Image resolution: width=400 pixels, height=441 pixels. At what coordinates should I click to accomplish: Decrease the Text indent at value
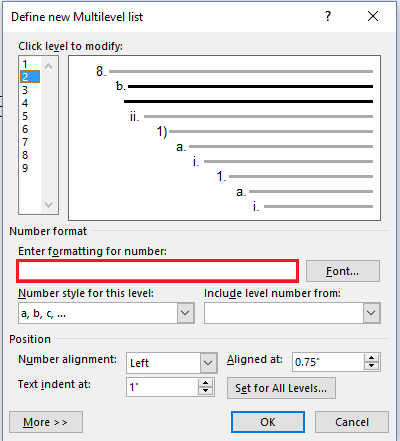[205, 391]
